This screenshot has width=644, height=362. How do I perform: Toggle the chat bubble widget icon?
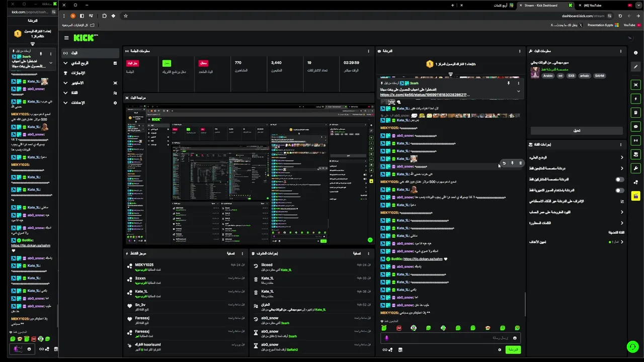(636, 127)
